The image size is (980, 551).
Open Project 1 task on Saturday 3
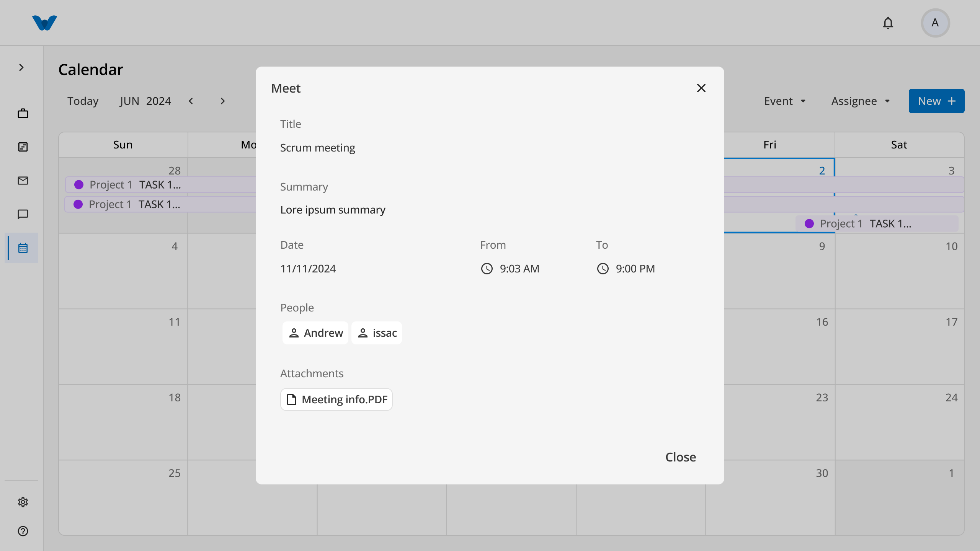pos(877,223)
